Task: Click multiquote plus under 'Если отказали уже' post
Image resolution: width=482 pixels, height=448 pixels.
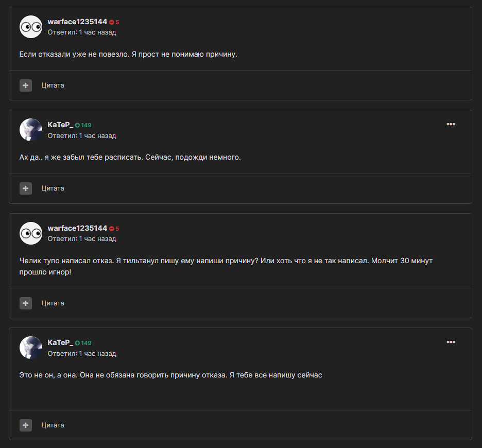Action: tap(26, 85)
